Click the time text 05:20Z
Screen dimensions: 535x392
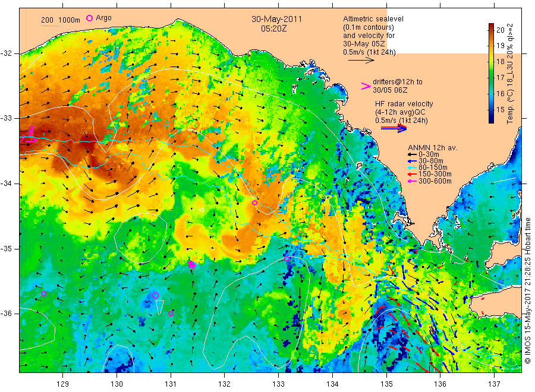tap(273, 29)
